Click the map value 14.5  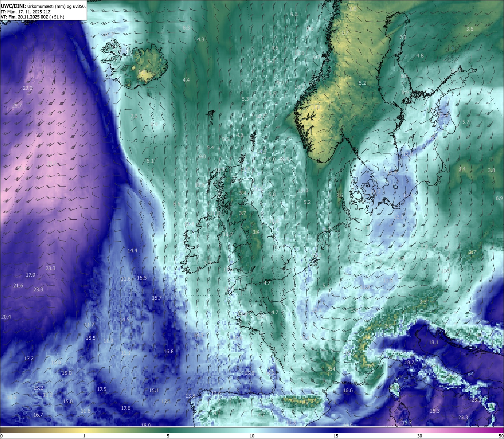124,319
